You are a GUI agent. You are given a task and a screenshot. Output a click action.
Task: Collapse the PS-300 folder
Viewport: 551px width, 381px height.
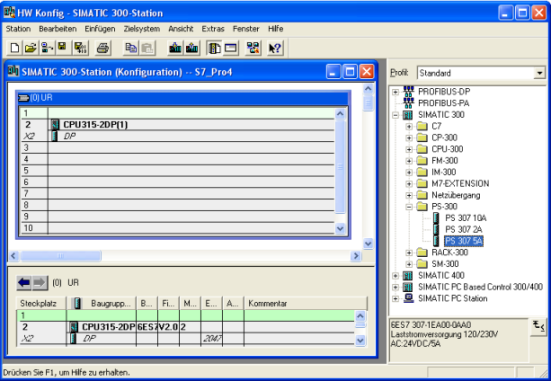[x=409, y=207]
